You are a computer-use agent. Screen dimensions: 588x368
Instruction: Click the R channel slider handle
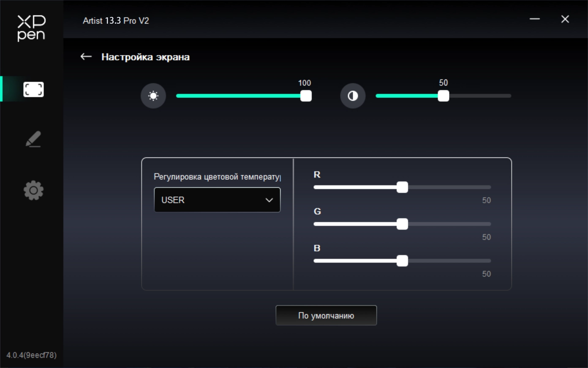402,187
